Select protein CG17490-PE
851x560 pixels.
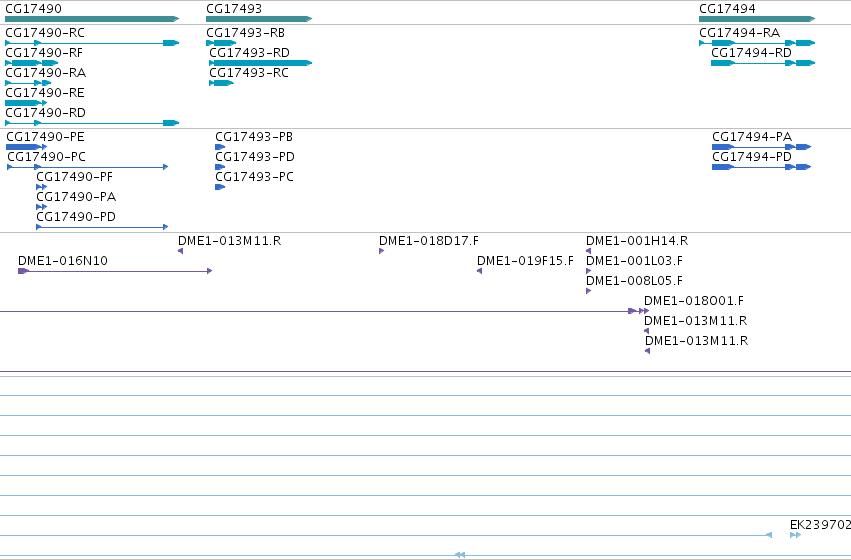pos(46,137)
